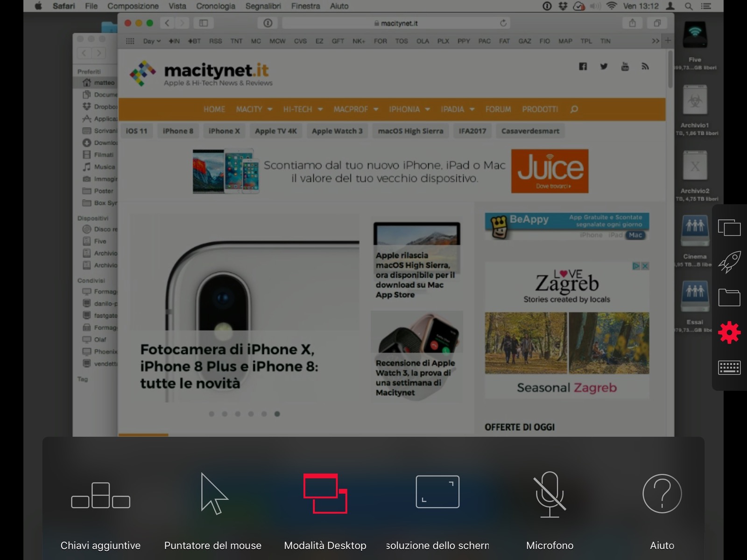747x560 pixels.
Task: Open the bookmarks grid icon in favorites bar
Action: pos(130,41)
